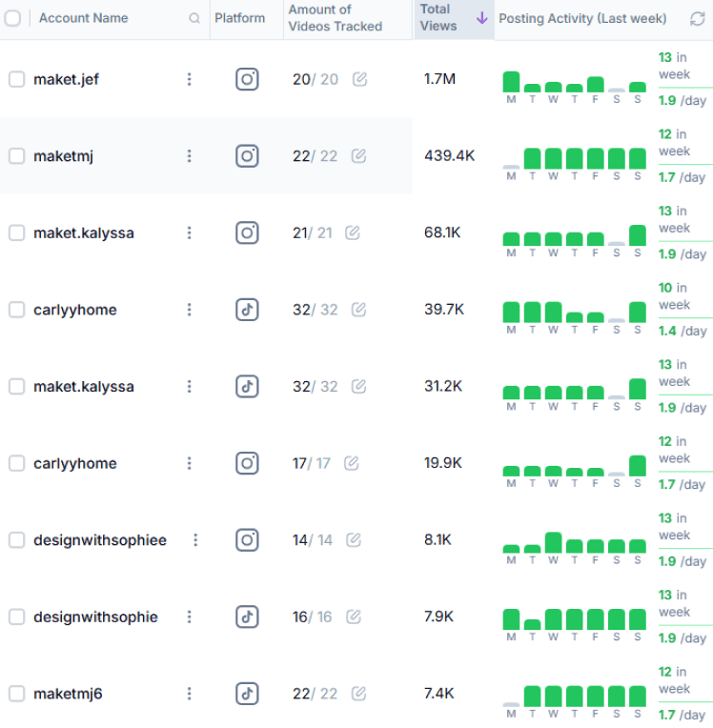The image size is (713, 728).
Task: Click edit icon next to 16/16 videos
Action: coord(352,617)
